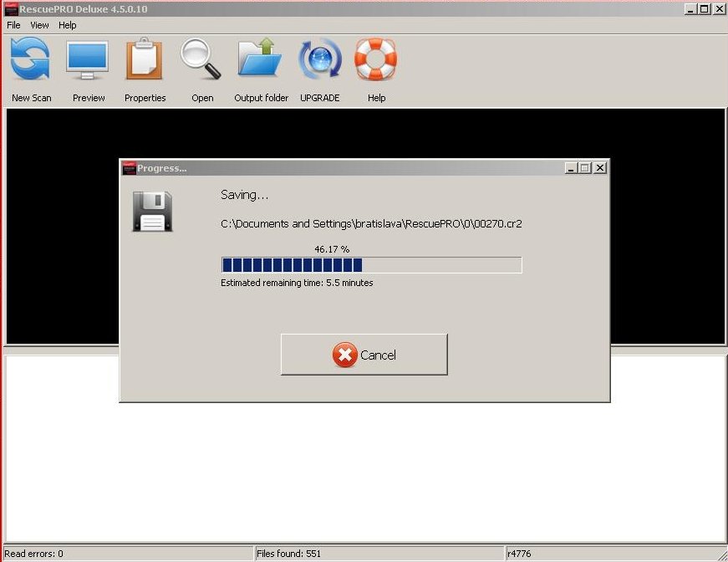The height and width of the screenshot is (562, 728).
Task: Click the saving progress bar
Action: click(x=371, y=265)
